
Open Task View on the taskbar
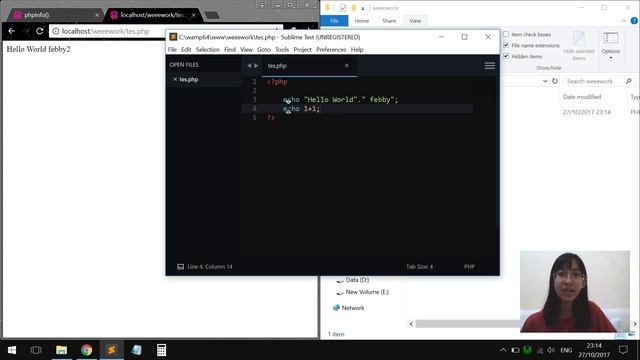coord(36,350)
